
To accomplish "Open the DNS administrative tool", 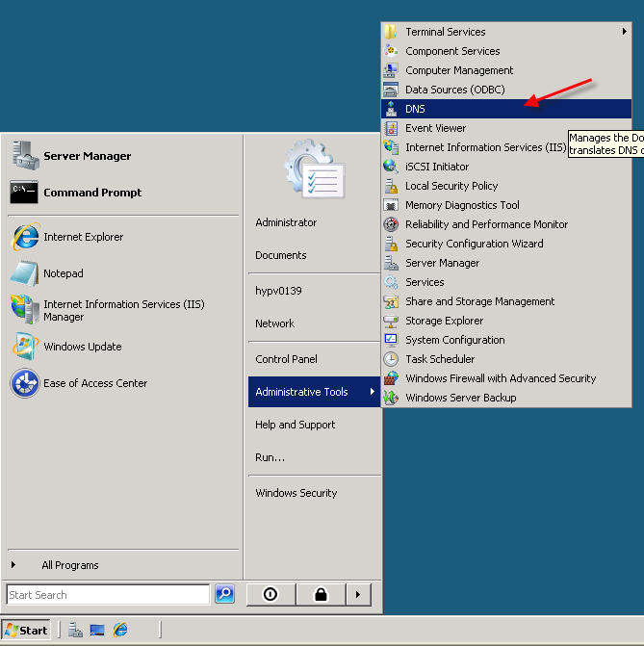I will [506, 109].
